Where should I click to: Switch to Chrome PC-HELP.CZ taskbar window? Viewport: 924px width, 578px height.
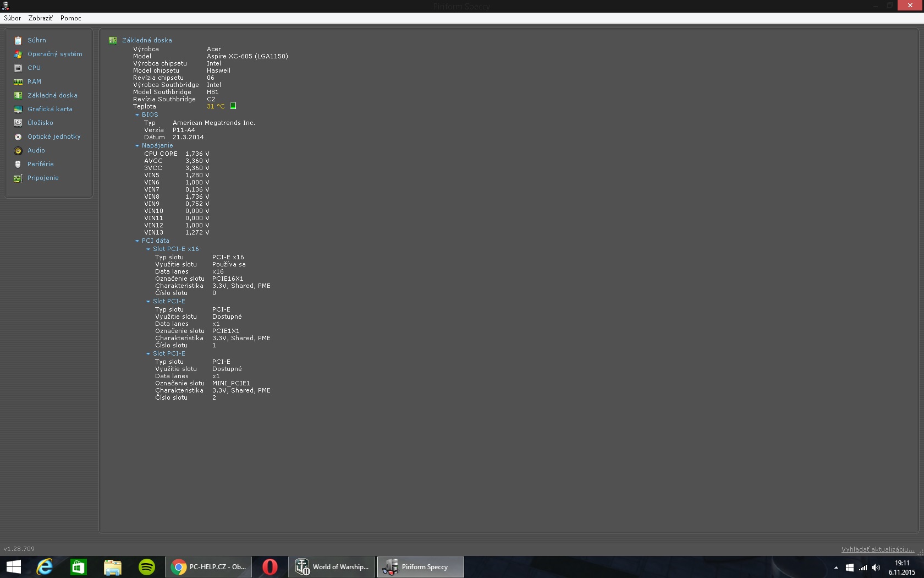tap(208, 567)
